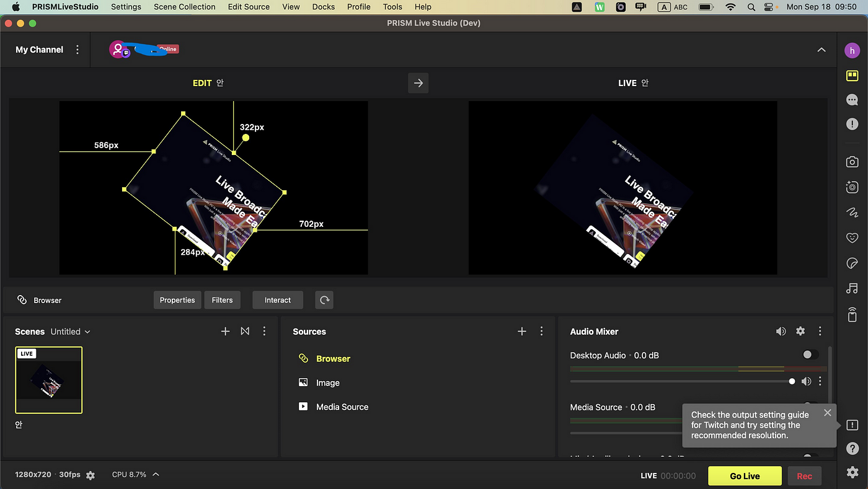Open the sticker icon in sidebar
Screen dimensions: 868x489
tap(852, 263)
